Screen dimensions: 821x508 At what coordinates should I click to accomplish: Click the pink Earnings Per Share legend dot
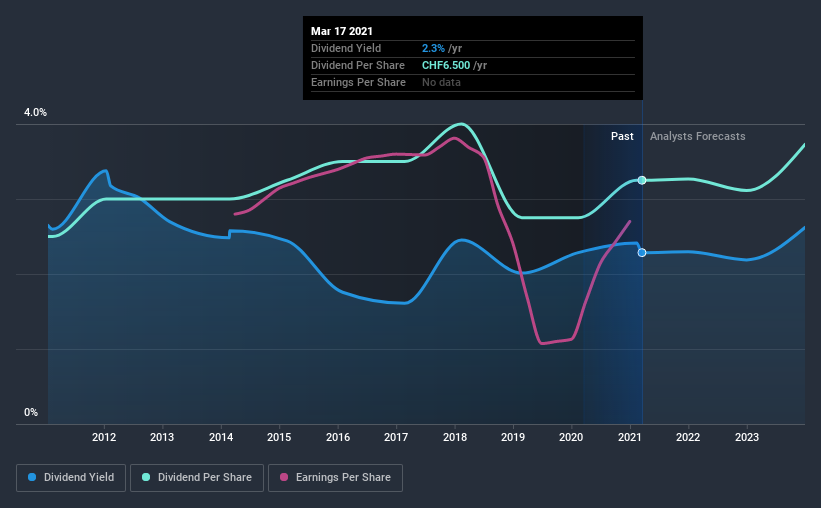tap(284, 477)
